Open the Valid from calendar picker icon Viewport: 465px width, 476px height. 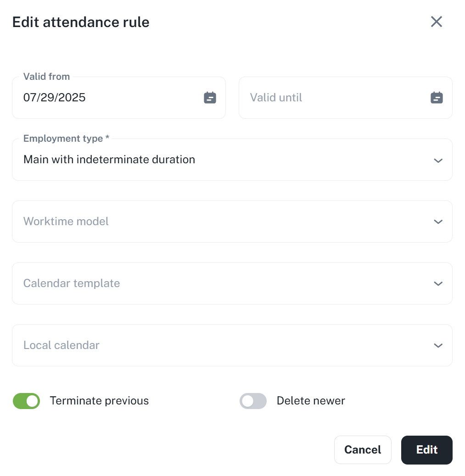coord(210,98)
